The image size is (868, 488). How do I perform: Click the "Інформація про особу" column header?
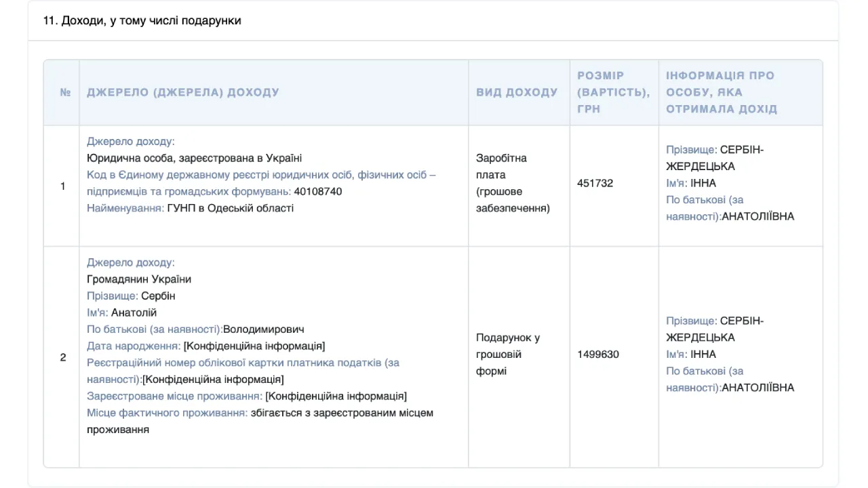click(x=722, y=92)
